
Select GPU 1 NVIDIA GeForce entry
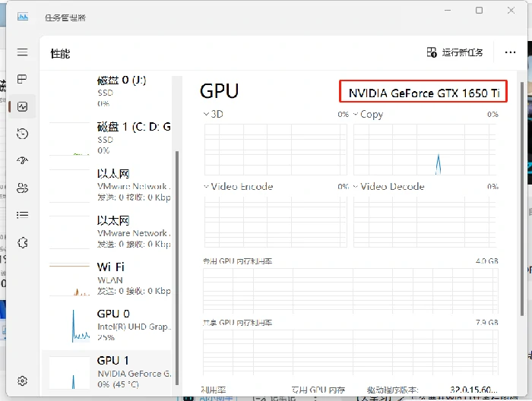pyautogui.click(x=106, y=372)
